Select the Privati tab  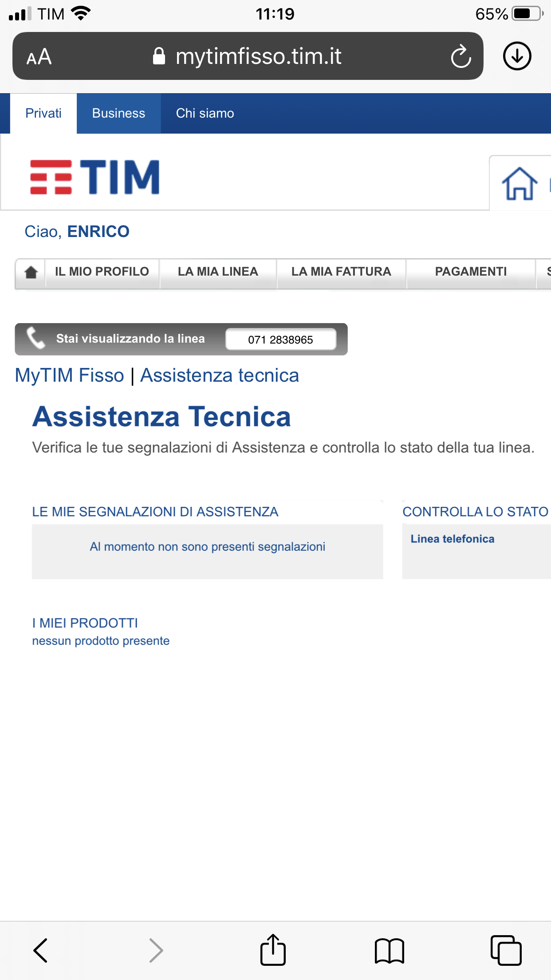tap(43, 113)
